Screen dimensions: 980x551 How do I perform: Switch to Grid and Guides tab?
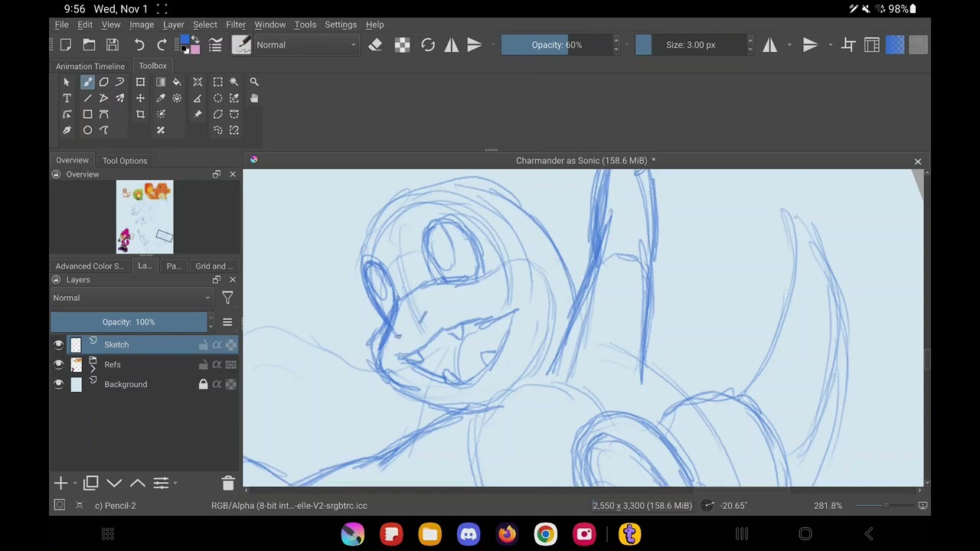[214, 266]
